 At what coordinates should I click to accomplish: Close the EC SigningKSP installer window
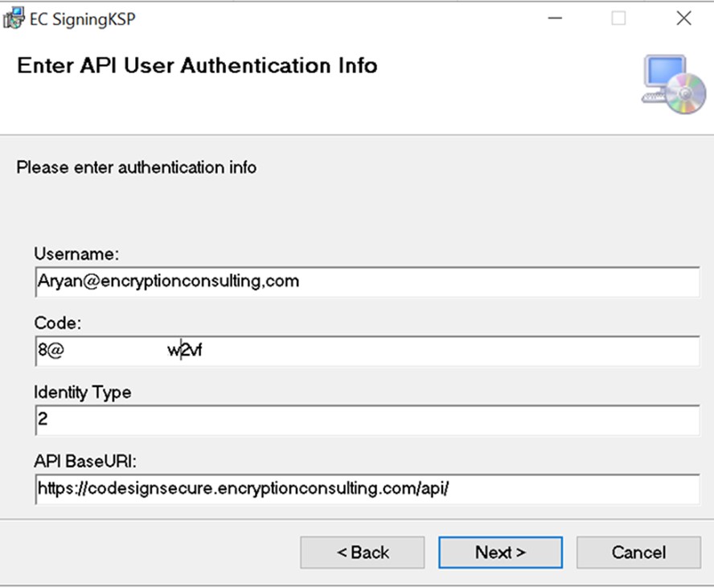pyautogui.click(x=684, y=19)
